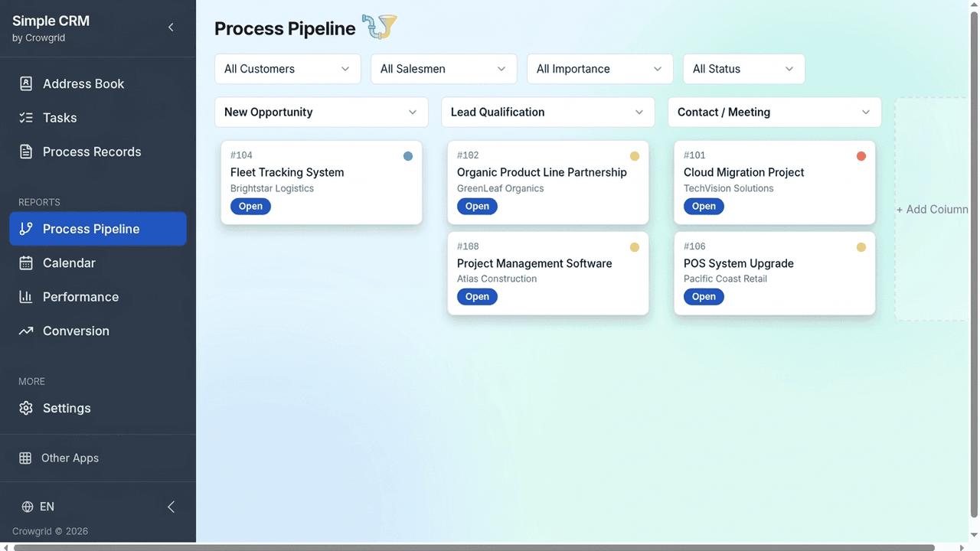The width and height of the screenshot is (980, 551).
Task: Open the All Customers filter dropdown
Action: pyautogui.click(x=288, y=69)
